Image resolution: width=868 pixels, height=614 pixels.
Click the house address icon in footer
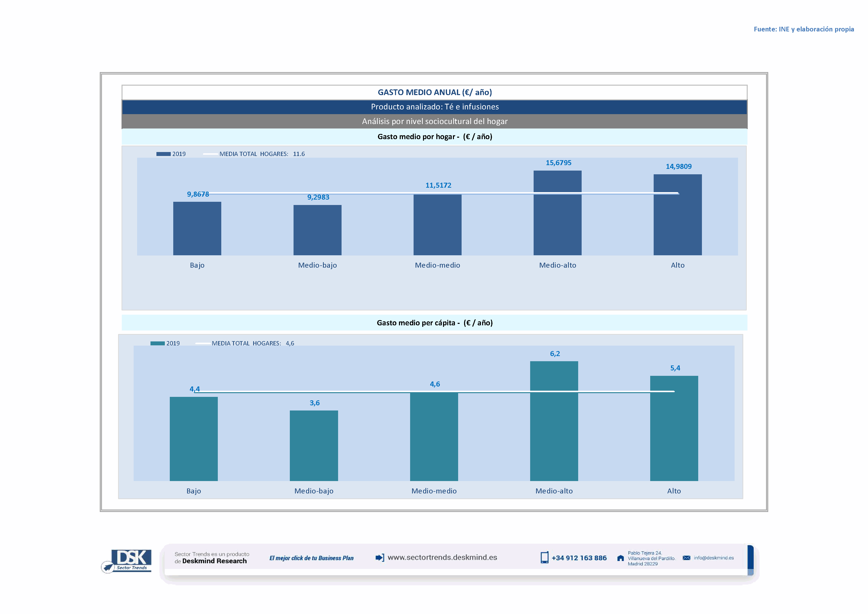620,558
